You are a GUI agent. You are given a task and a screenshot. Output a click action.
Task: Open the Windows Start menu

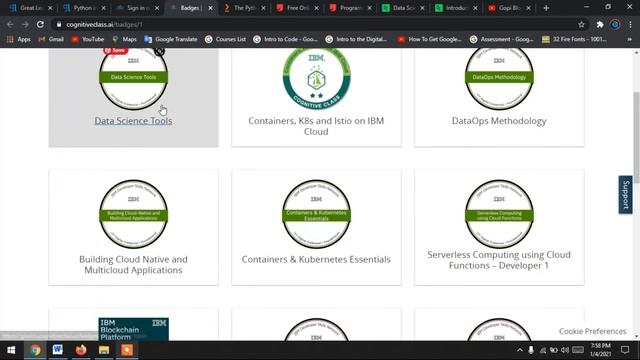point(11,350)
